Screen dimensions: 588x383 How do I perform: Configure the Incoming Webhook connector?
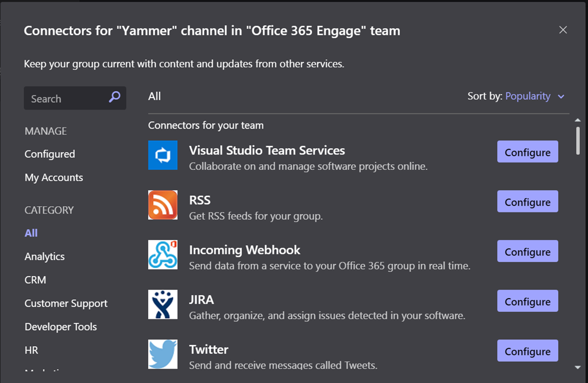point(527,252)
